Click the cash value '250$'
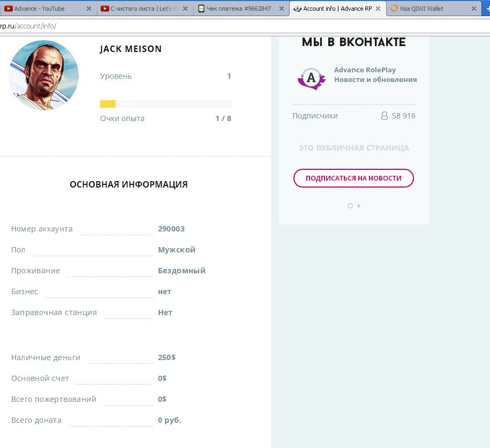This screenshot has height=448, width=490. tap(167, 357)
